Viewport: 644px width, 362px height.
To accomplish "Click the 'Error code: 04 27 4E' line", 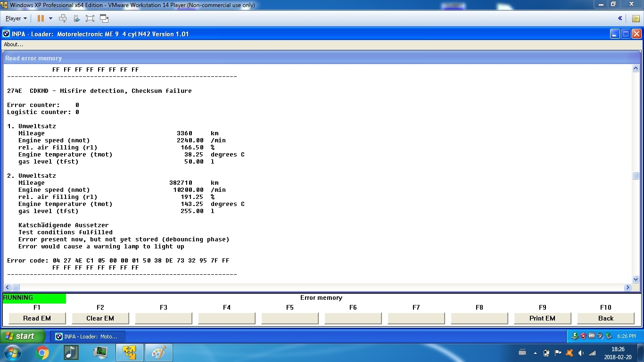I will click(118, 261).
